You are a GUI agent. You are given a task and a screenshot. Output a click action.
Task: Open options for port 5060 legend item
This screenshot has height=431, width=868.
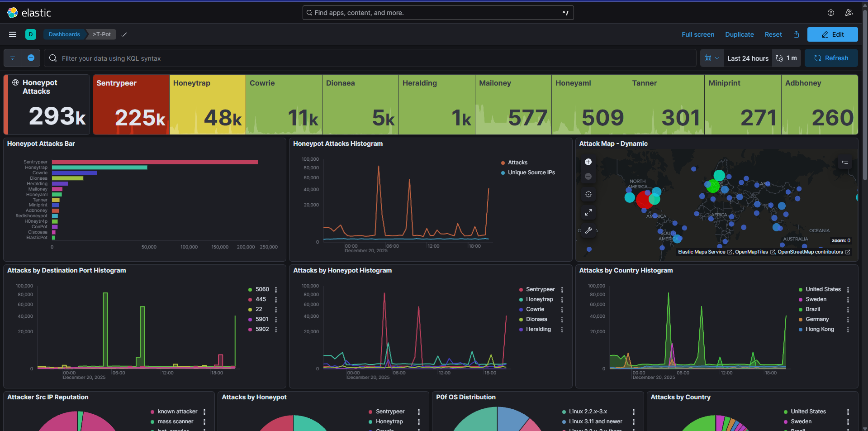point(276,289)
